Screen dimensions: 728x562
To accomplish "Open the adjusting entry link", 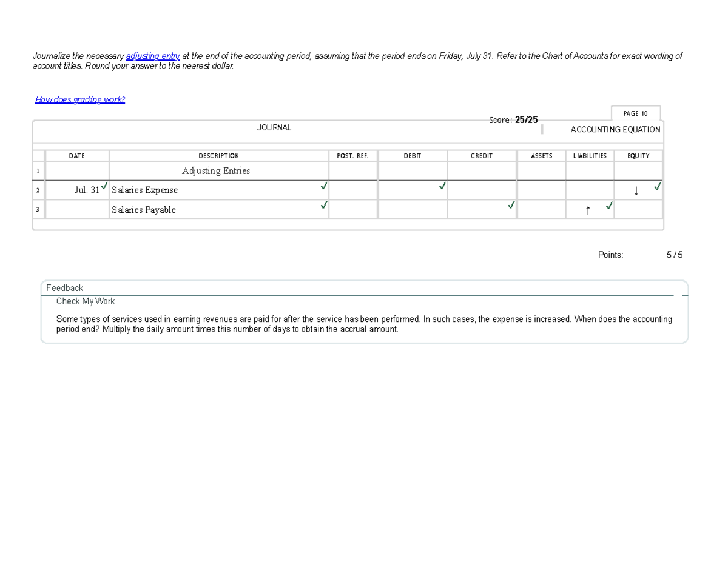I will click(152, 55).
